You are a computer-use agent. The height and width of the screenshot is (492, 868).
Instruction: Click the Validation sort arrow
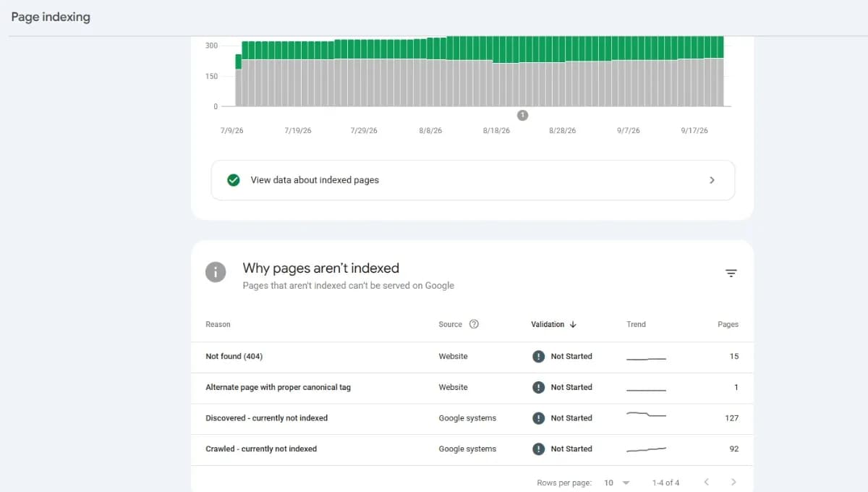pyautogui.click(x=573, y=324)
